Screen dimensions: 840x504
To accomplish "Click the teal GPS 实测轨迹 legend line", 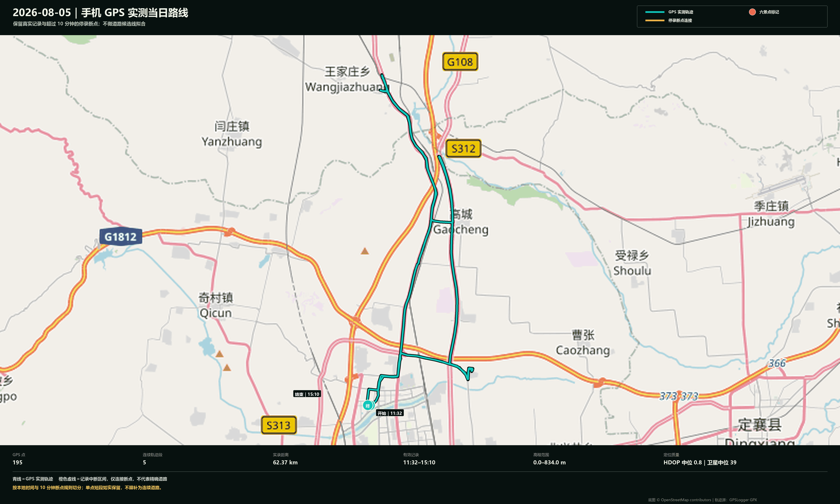I will coord(655,12).
